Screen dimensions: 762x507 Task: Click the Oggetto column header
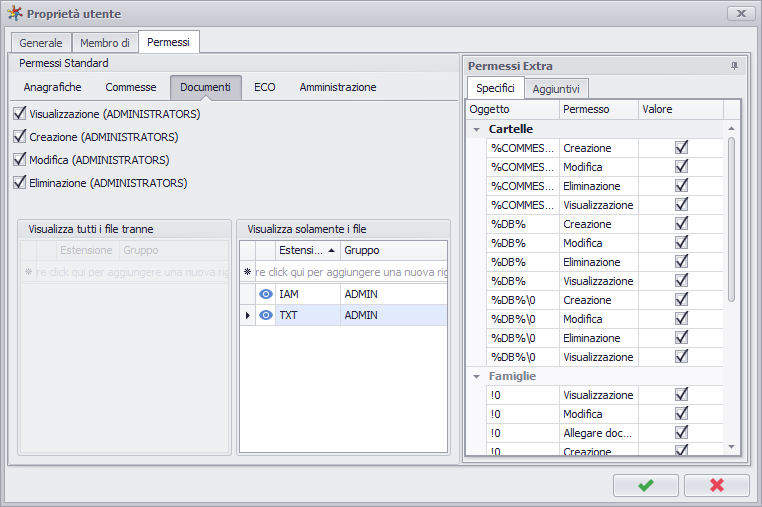click(513, 109)
